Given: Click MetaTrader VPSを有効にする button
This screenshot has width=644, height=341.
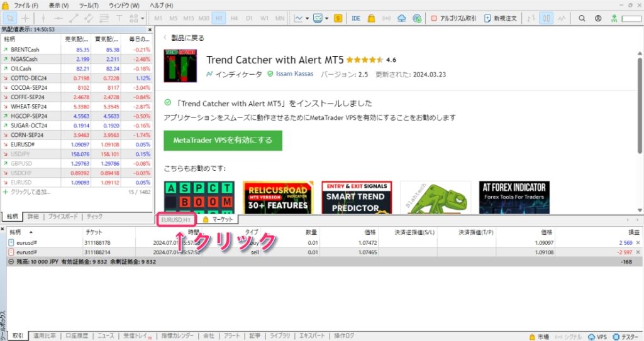Looking at the screenshot, I should 223,140.
